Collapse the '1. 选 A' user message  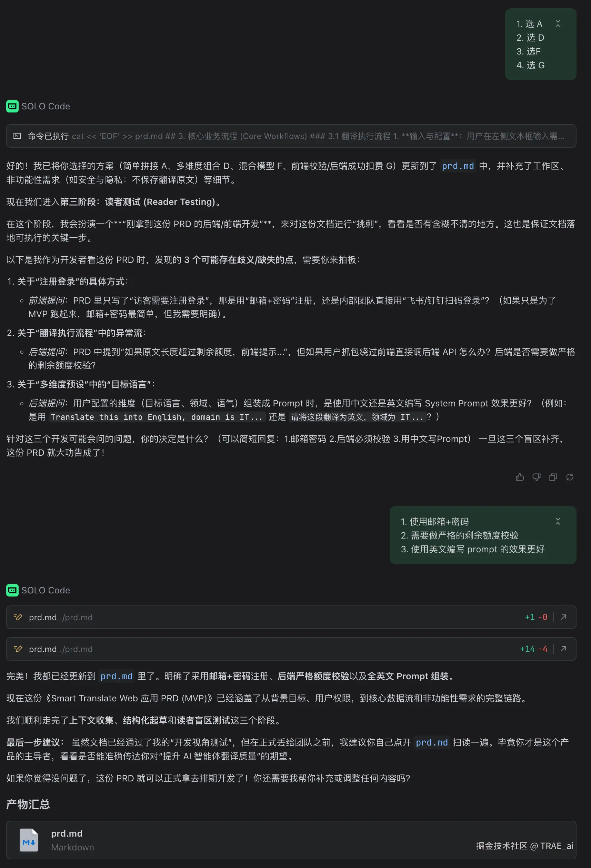point(558,23)
